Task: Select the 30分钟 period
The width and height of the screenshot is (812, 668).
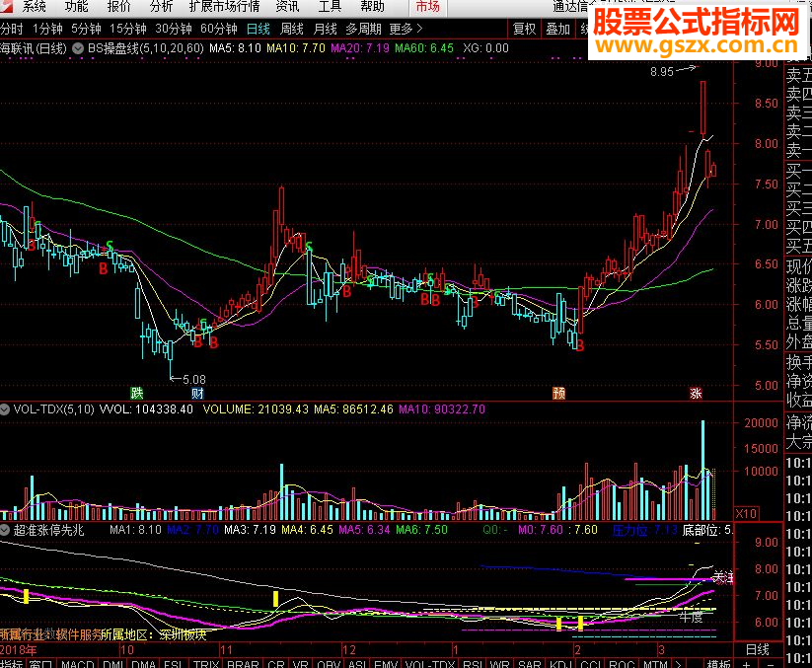Action: [174, 29]
